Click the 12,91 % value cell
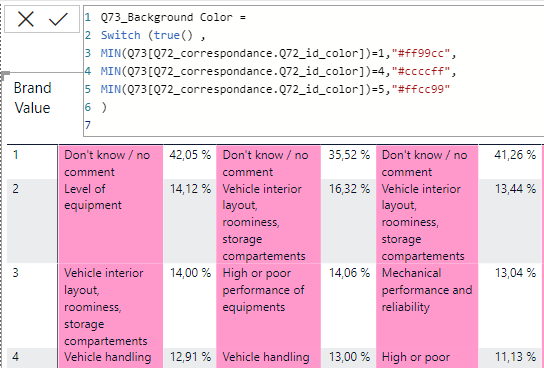 [190, 358]
